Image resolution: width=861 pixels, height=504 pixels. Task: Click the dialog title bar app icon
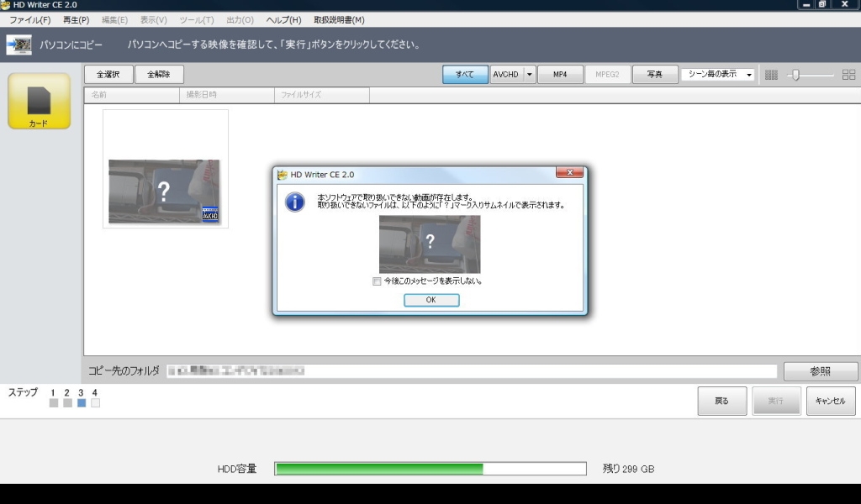[283, 175]
